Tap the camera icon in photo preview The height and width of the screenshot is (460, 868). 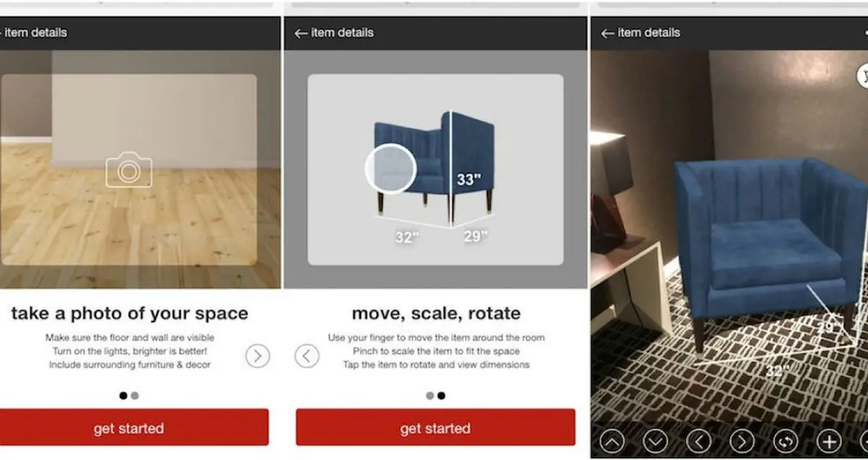click(x=129, y=170)
